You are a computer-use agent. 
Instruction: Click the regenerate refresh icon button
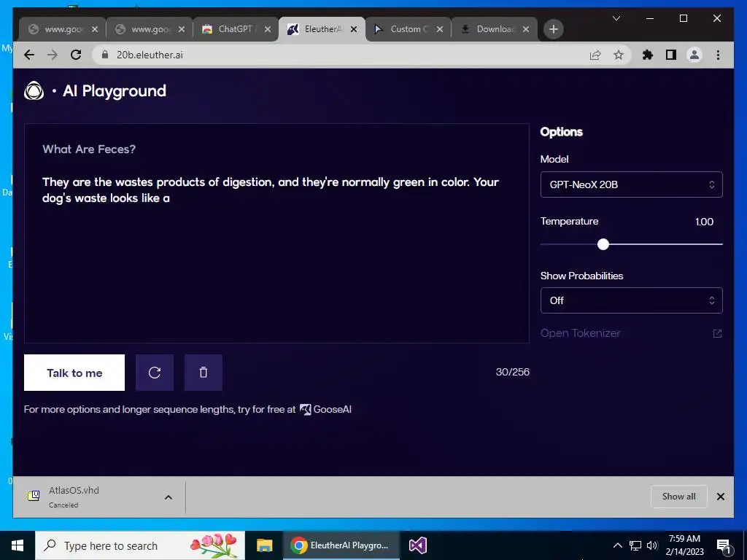[155, 373]
